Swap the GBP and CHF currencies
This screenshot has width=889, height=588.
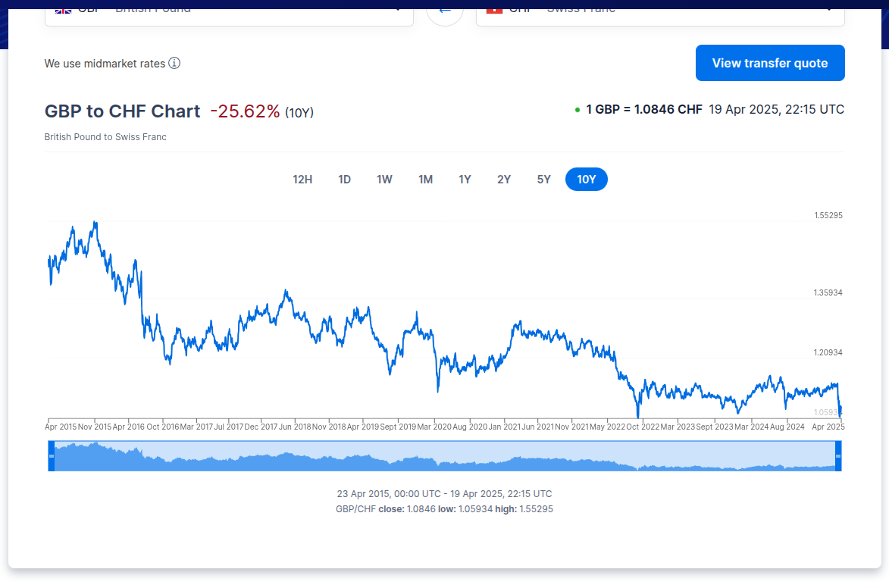tap(445, 9)
